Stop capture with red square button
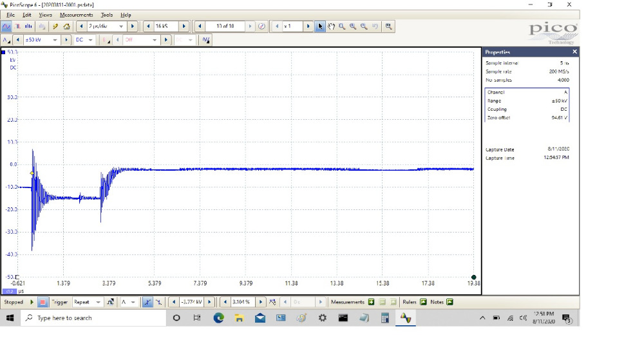The image size is (644, 362). [43, 302]
